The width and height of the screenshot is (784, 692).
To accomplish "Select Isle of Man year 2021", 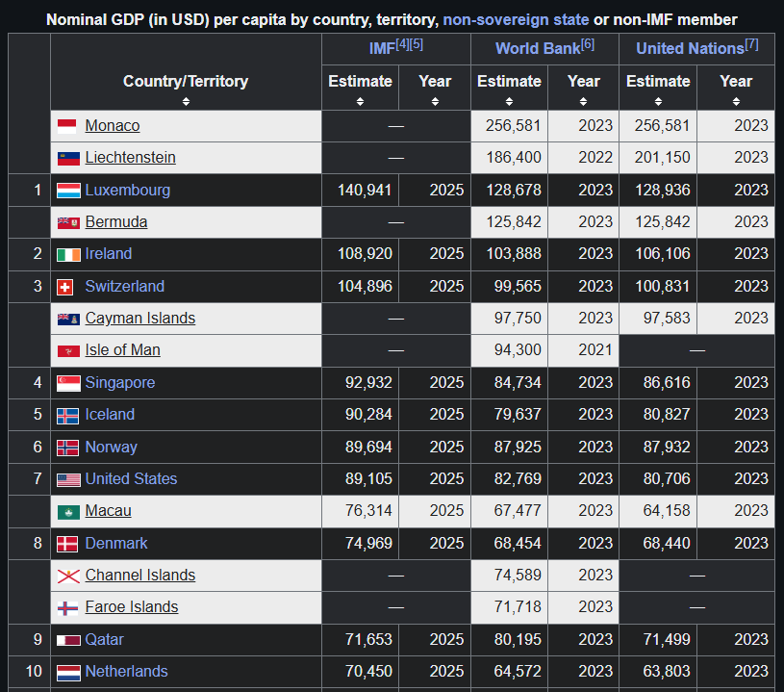I will click(x=595, y=350).
